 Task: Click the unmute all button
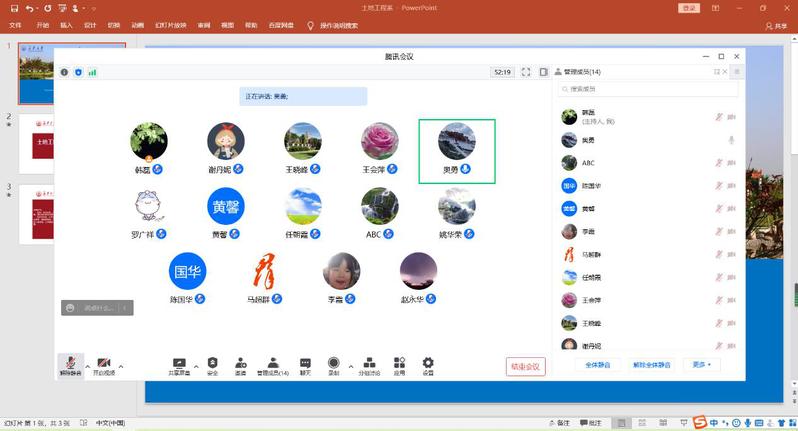tap(651, 365)
